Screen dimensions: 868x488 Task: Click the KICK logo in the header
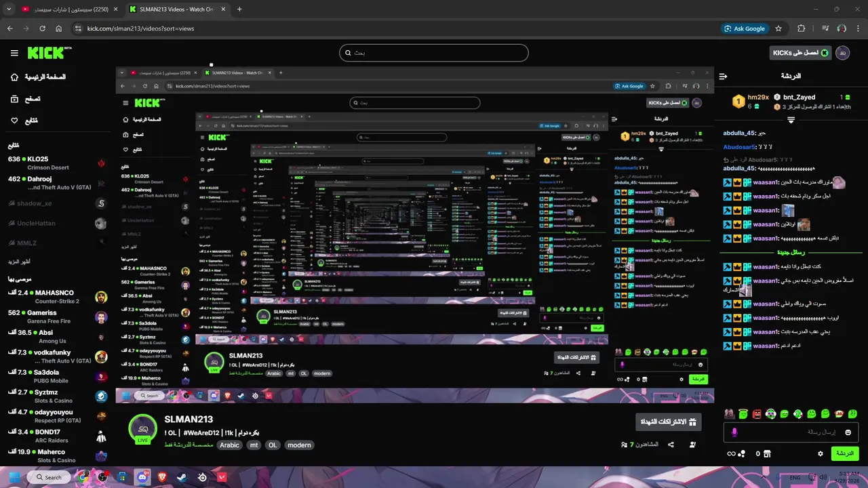point(49,53)
